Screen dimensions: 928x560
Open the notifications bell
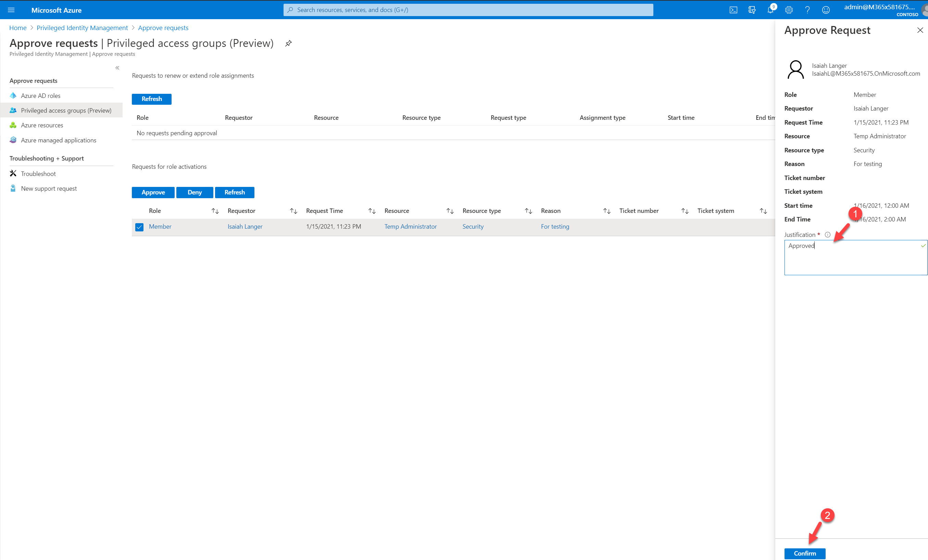click(770, 10)
